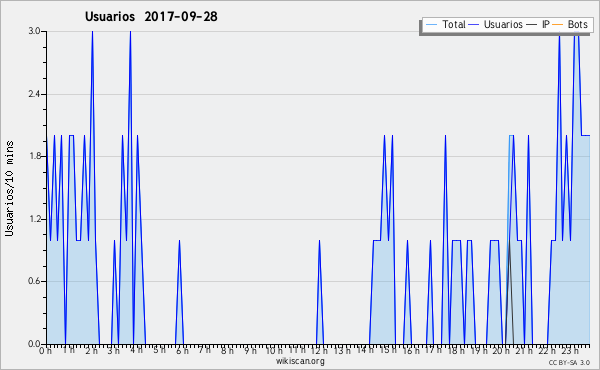Click the "18 h" x-axis label
This screenshot has height=370, width=600.
[456, 351]
